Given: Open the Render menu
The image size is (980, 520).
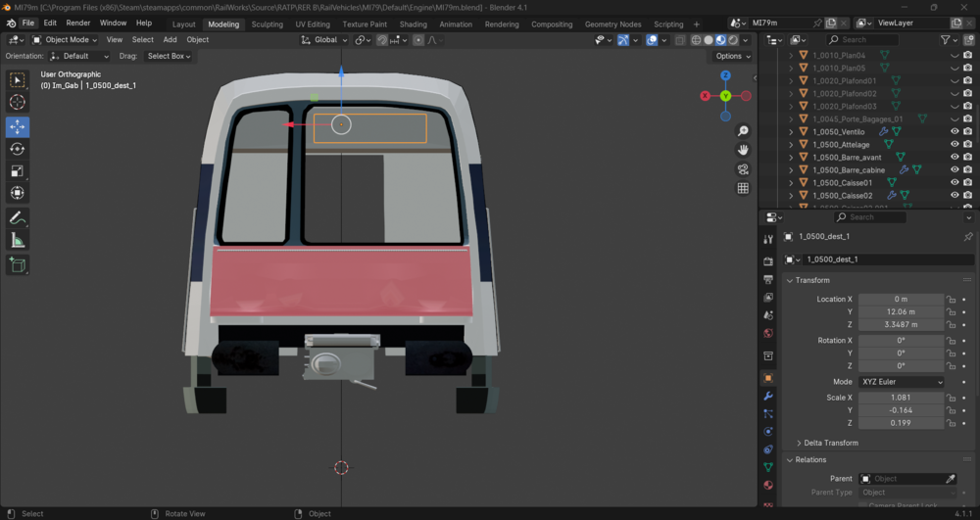Looking at the screenshot, I should click(78, 24).
